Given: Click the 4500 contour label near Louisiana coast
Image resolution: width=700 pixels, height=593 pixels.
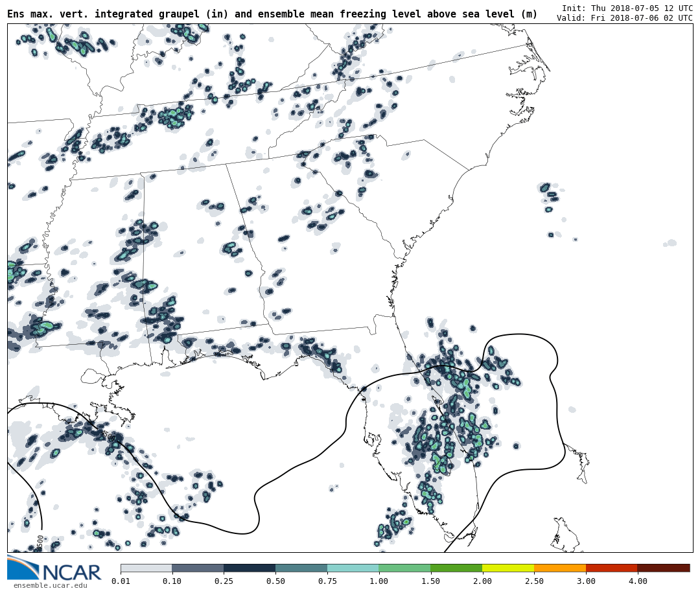Looking at the screenshot, I should click(107, 434).
